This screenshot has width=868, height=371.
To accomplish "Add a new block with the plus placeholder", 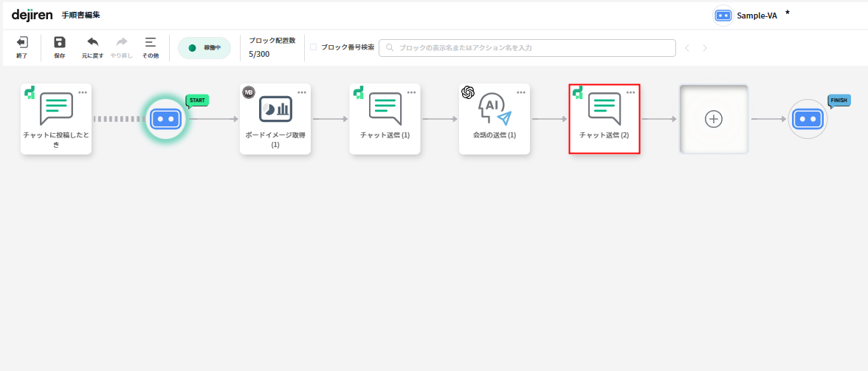I will [713, 119].
